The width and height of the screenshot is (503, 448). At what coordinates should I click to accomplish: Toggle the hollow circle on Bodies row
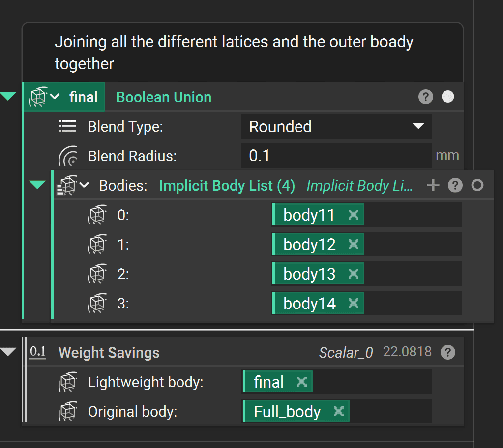477,185
